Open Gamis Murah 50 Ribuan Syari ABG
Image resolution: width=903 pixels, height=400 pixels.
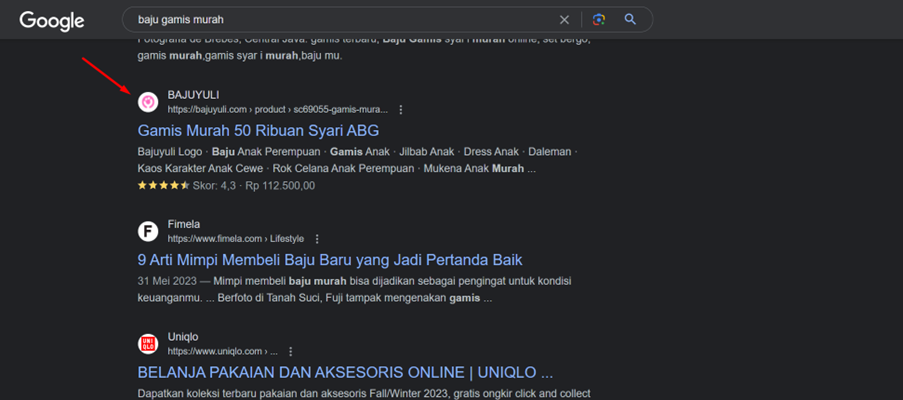258,131
